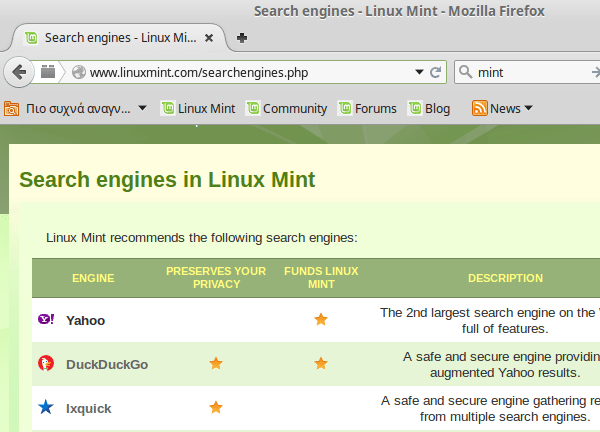Open the site identity globe icon
This screenshot has width=600, height=432.
click(x=79, y=72)
